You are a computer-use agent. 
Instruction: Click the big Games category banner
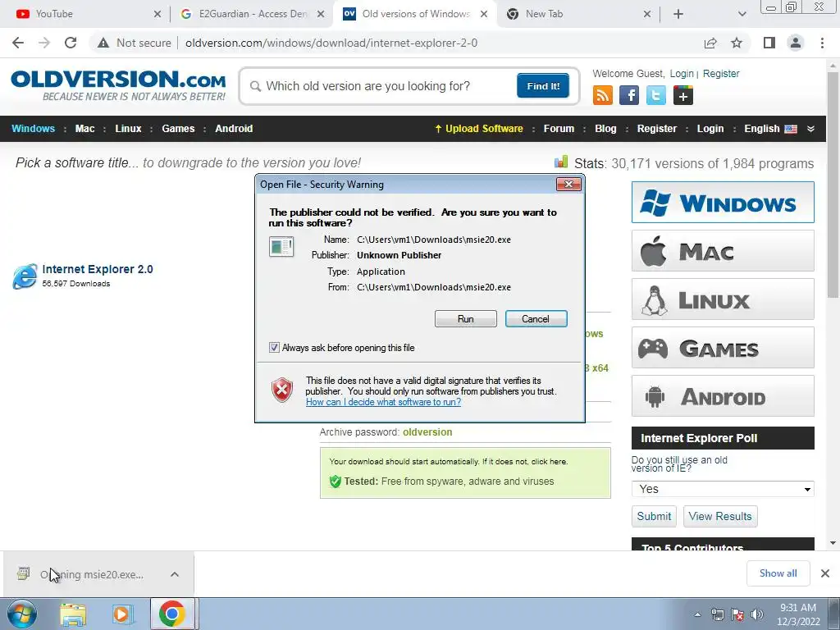pos(723,348)
